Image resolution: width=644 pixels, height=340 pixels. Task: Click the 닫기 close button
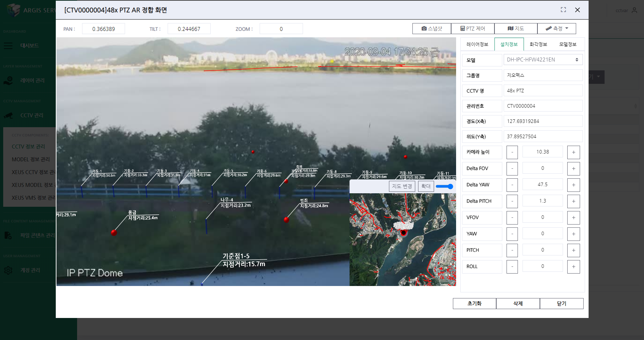562,303
